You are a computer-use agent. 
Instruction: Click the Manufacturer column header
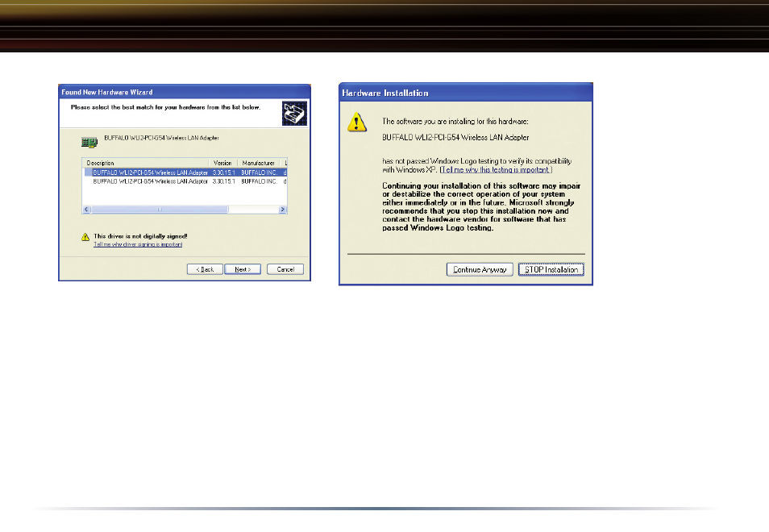[x=259, y=163]
